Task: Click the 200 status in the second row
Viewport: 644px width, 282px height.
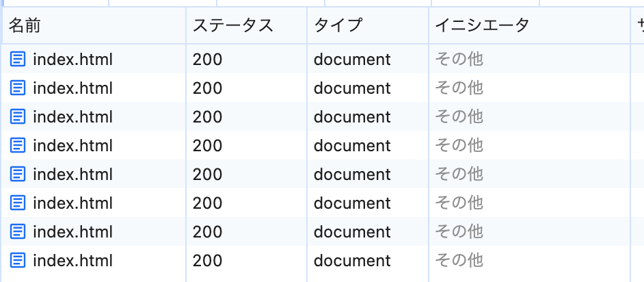Action: [x=207, y=88]
